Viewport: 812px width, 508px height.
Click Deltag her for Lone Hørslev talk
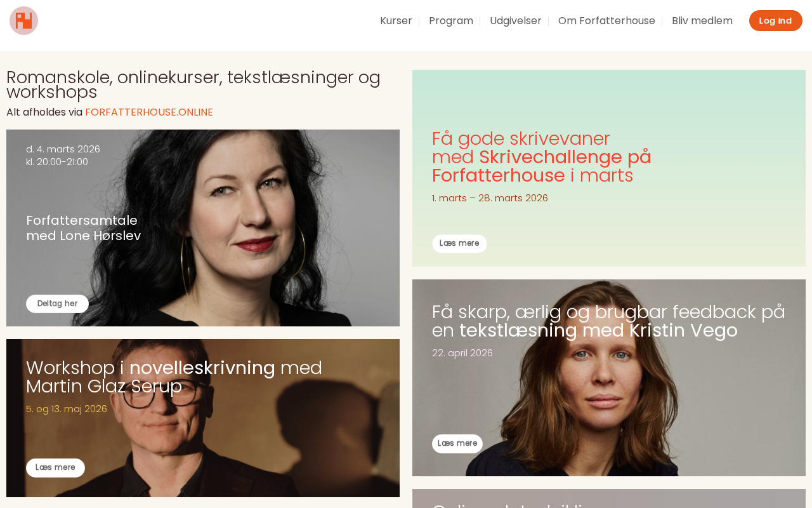57,304
